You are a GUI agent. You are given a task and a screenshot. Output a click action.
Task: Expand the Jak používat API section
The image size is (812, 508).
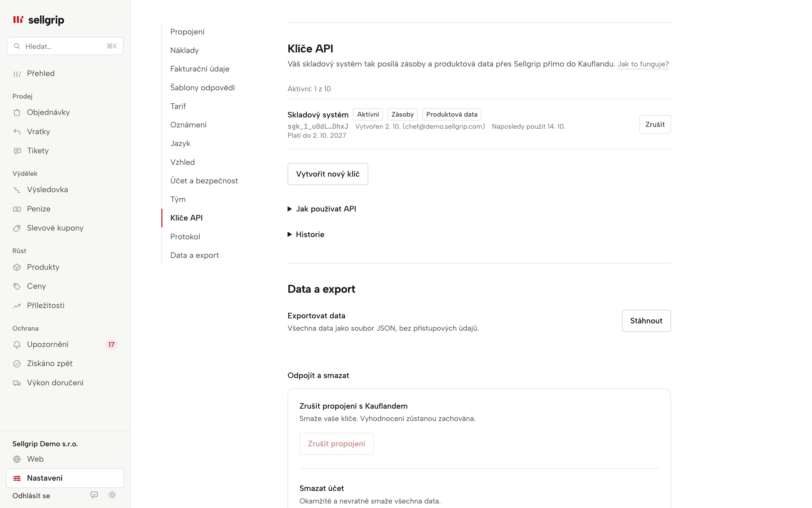tap(322, 209)
